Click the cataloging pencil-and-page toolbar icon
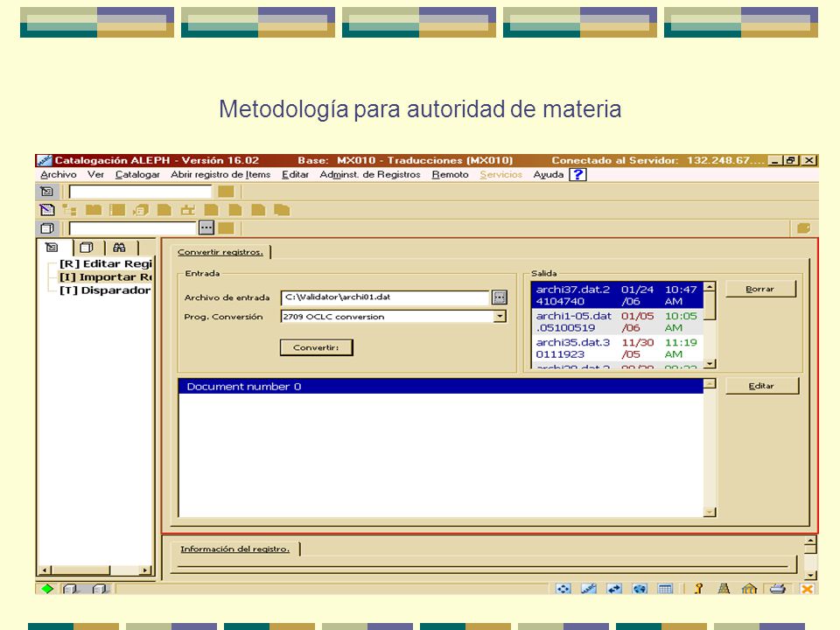840x630 pixels. point(47,210)
